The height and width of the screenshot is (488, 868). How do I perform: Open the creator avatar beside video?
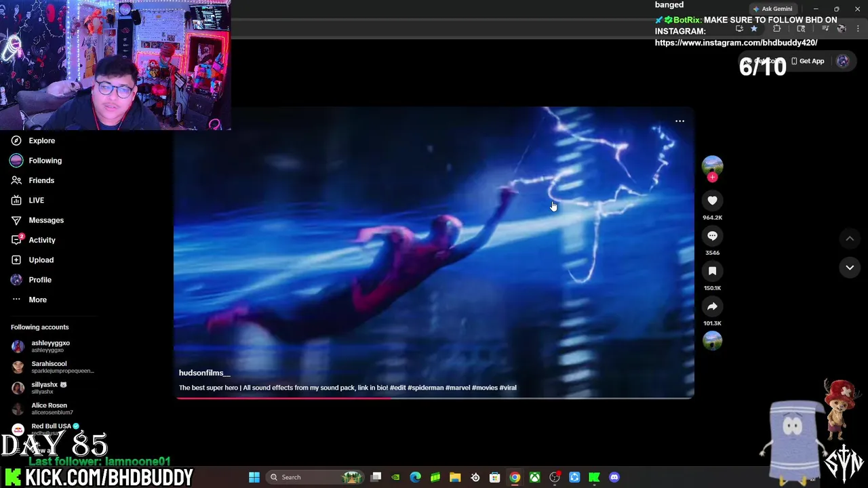point(712,165)
